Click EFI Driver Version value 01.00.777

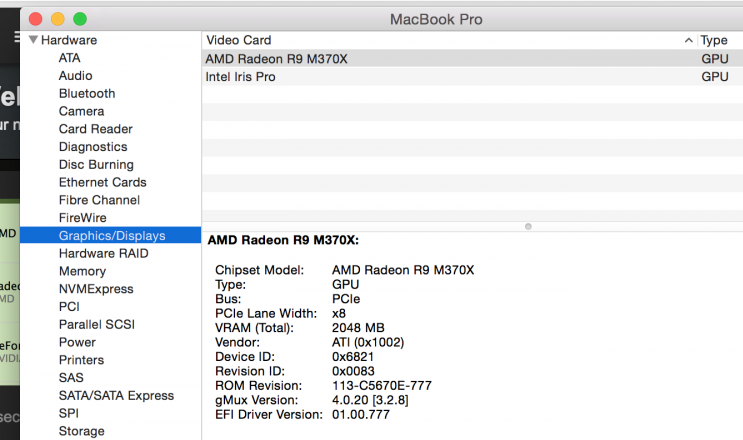coord(361,414)
